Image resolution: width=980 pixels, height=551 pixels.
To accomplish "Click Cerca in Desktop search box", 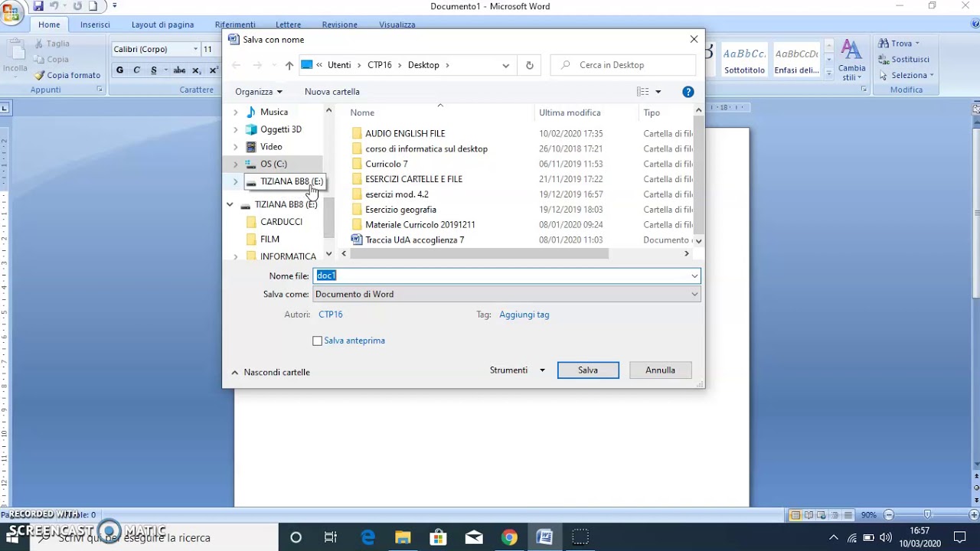I will tap(622, 65).
